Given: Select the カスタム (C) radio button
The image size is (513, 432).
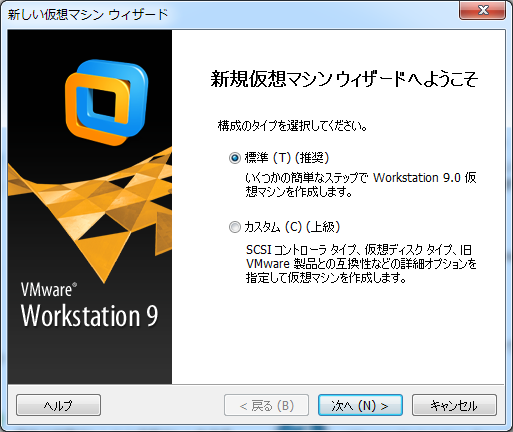Looking at the screenshot, I should click(235, 227).
